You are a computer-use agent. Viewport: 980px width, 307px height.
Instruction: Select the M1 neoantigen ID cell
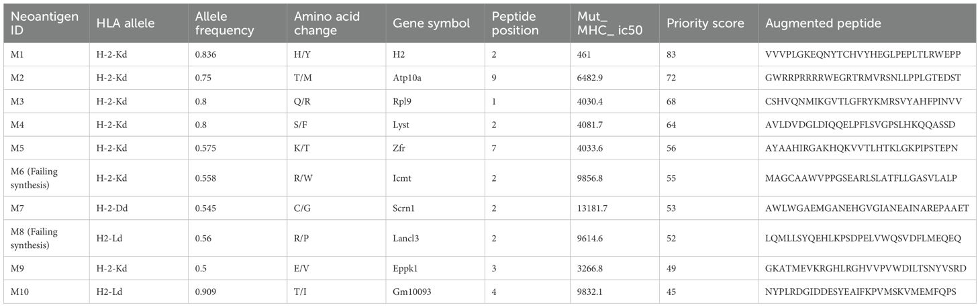point(16,54)
